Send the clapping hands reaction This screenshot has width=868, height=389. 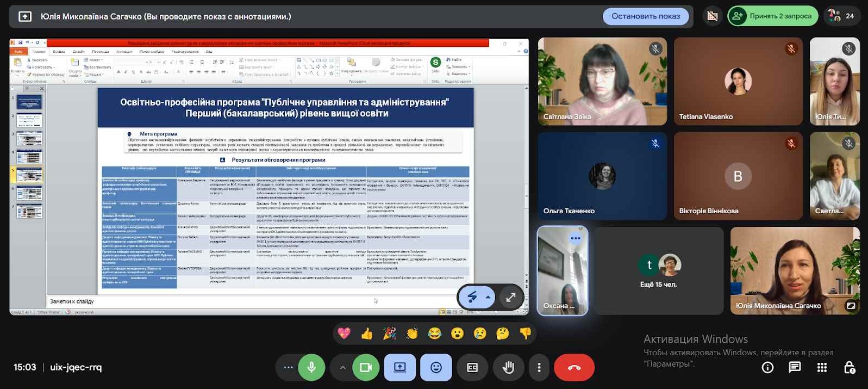pos(412,334)
